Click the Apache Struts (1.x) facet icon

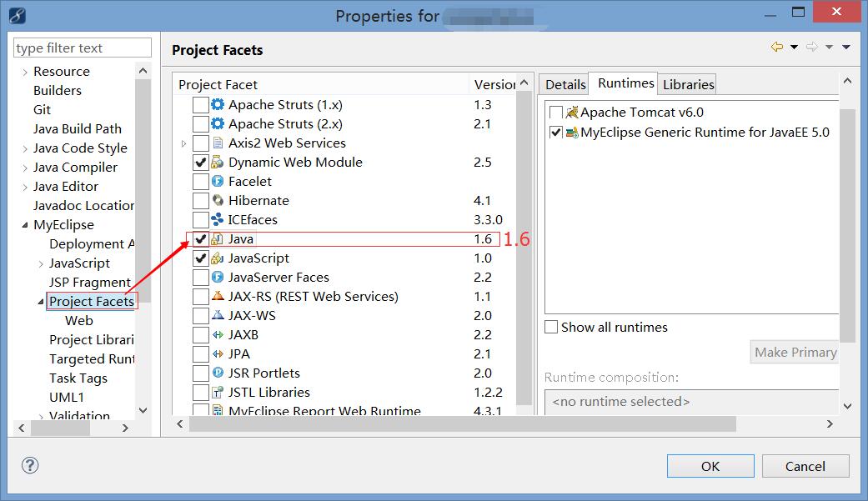coord(218,105)
